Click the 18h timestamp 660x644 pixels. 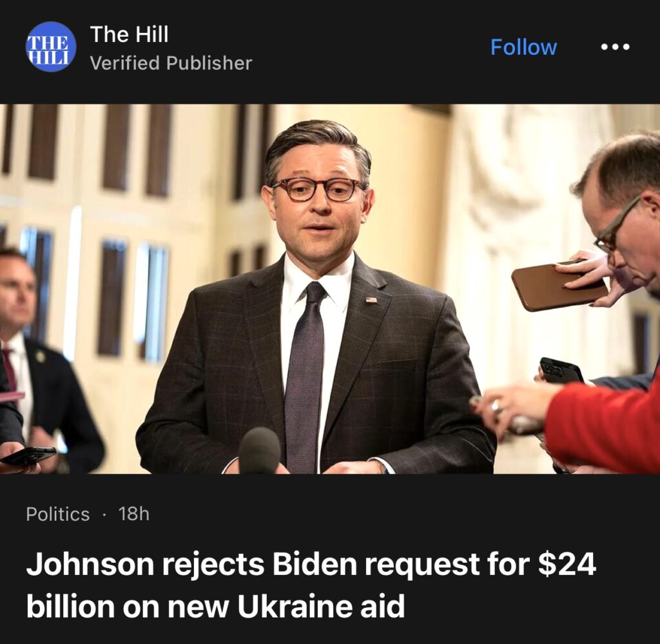click(x=134, y=514)
